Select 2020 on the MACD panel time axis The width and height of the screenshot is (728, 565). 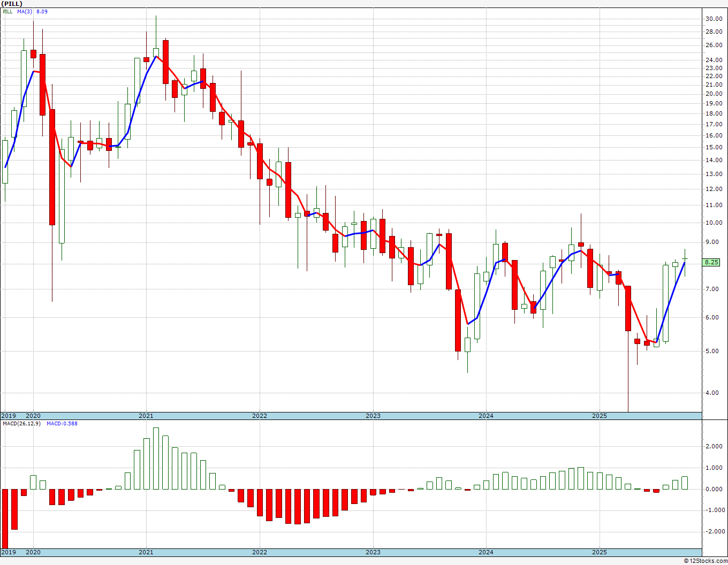33,552
